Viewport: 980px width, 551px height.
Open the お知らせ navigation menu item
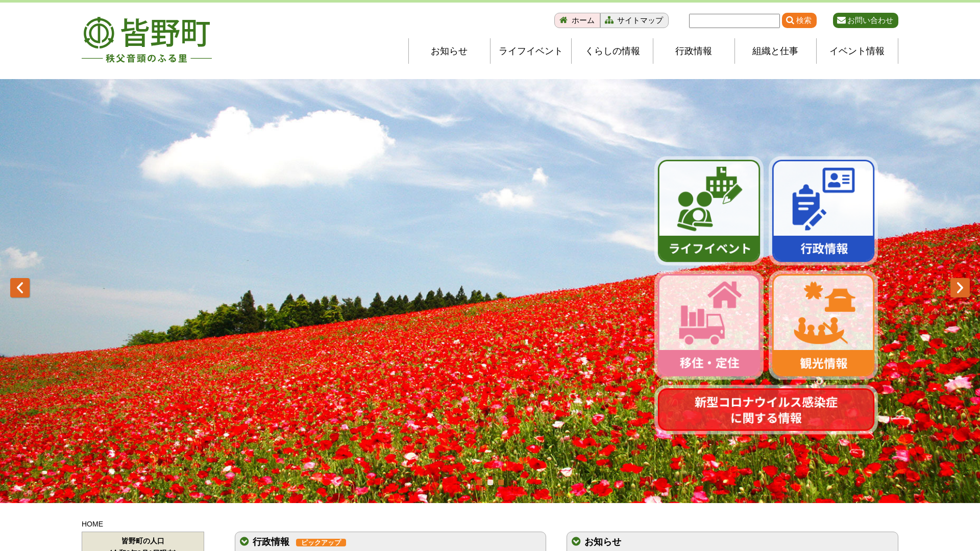coord(449,51)
